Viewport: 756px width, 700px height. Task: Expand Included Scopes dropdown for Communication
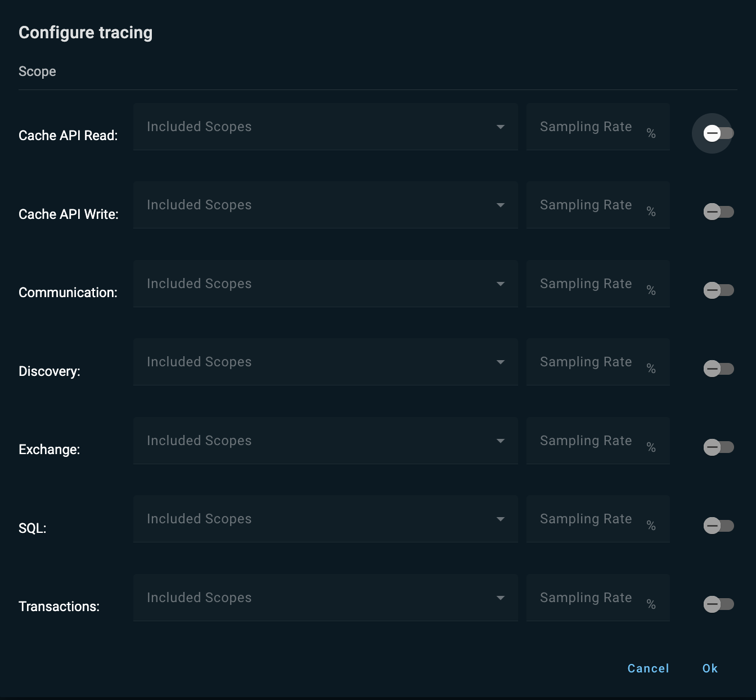[326, 284]
